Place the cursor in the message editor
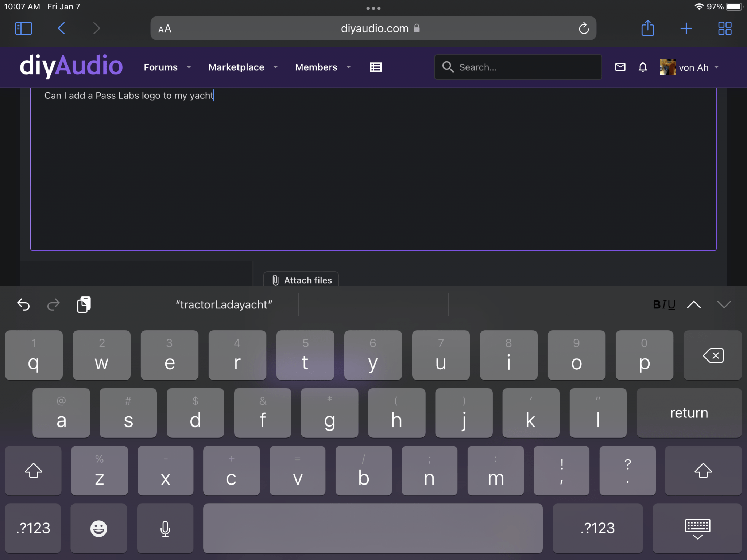This screenshot has height=560, width=747. pos(373,169)
